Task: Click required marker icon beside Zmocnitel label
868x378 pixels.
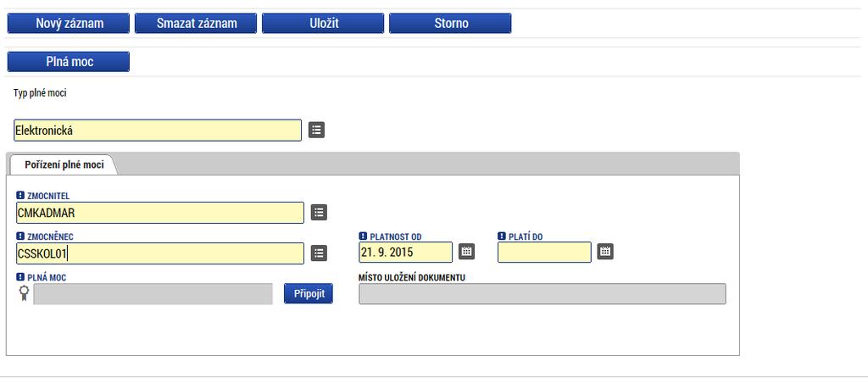Action: click(x=20, y=196)
